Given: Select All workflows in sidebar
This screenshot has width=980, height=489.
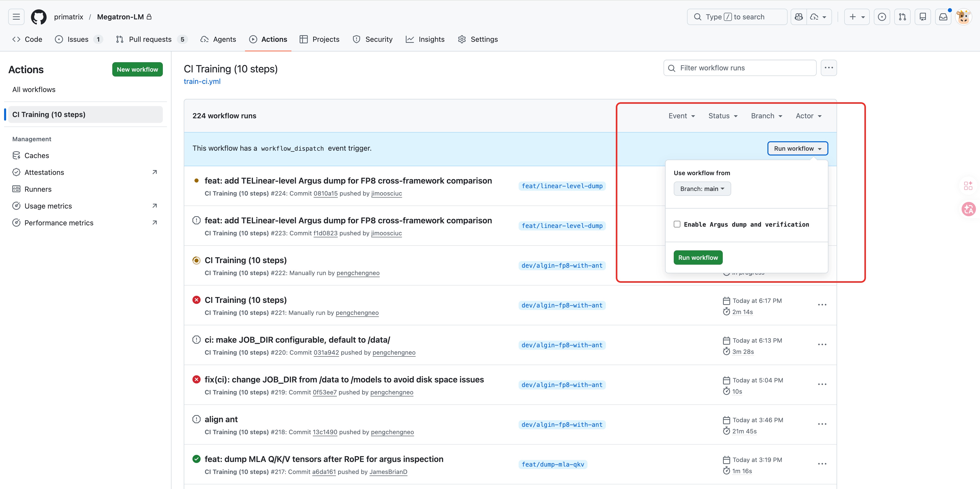Looking at the screenshot, I should tap(34, 90).
